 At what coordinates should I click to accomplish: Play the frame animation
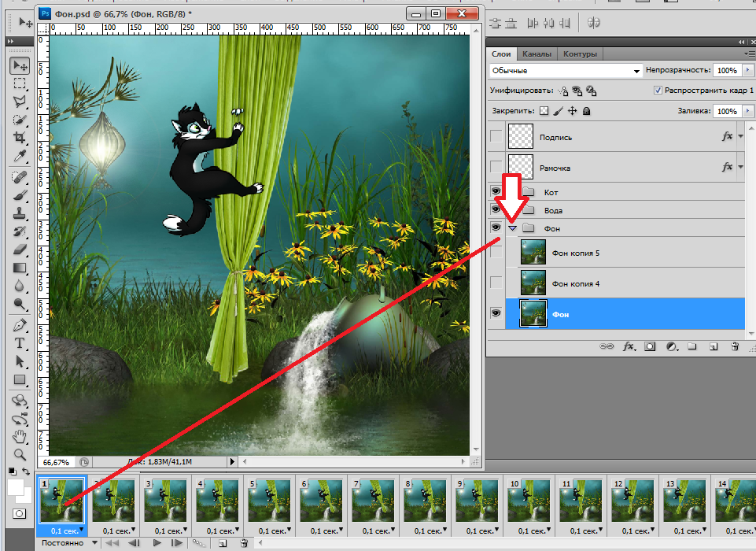(x=157, y=543)
